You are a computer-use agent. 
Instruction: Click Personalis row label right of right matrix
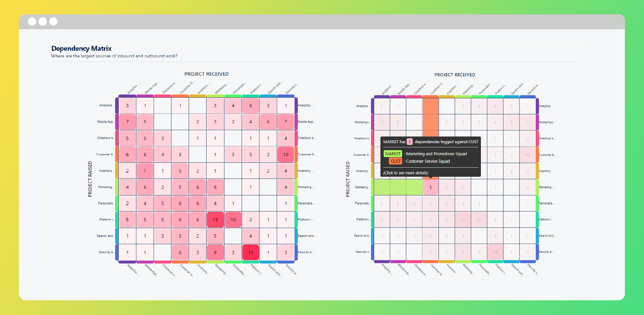click(546, 203)
